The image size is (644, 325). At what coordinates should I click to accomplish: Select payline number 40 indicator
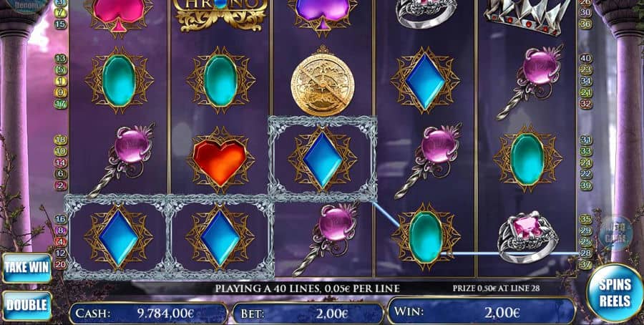[585, 59]
